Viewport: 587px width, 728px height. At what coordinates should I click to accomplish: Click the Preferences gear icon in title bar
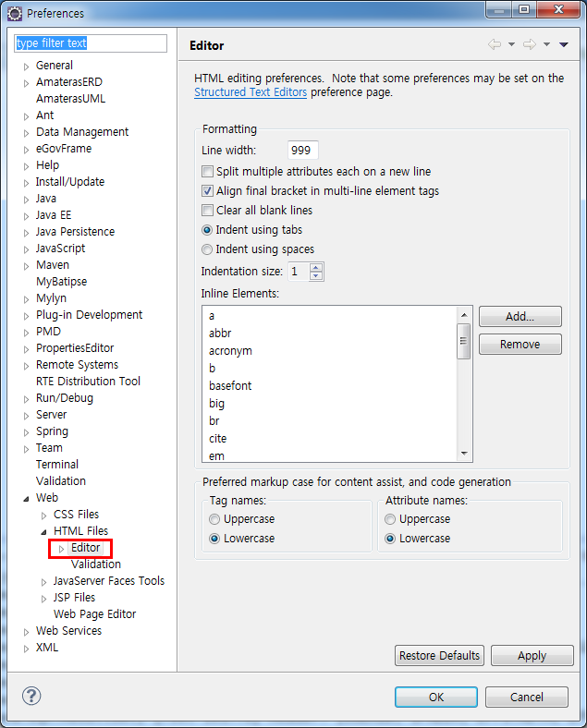pos(15,14)
